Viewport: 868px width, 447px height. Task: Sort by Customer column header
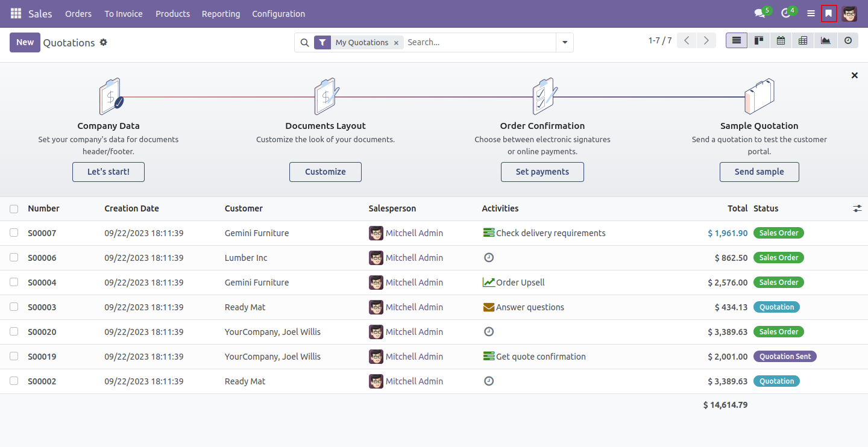point(244,208)
